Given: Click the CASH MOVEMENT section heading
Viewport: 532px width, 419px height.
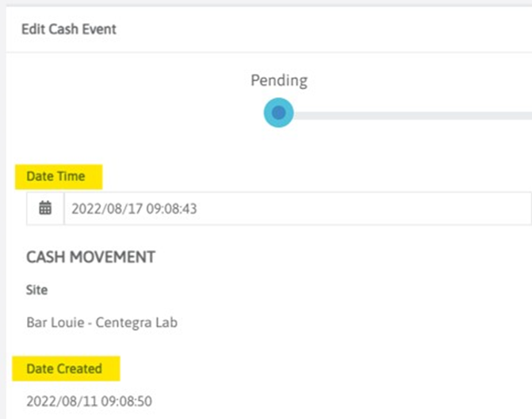Looking at the screenshot, I should [x=90, y=257].
